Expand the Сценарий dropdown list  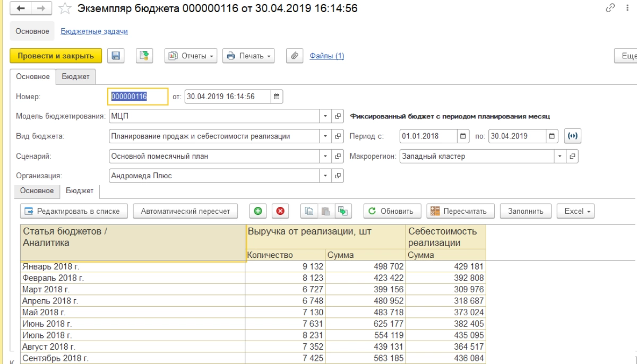(325, 156)
